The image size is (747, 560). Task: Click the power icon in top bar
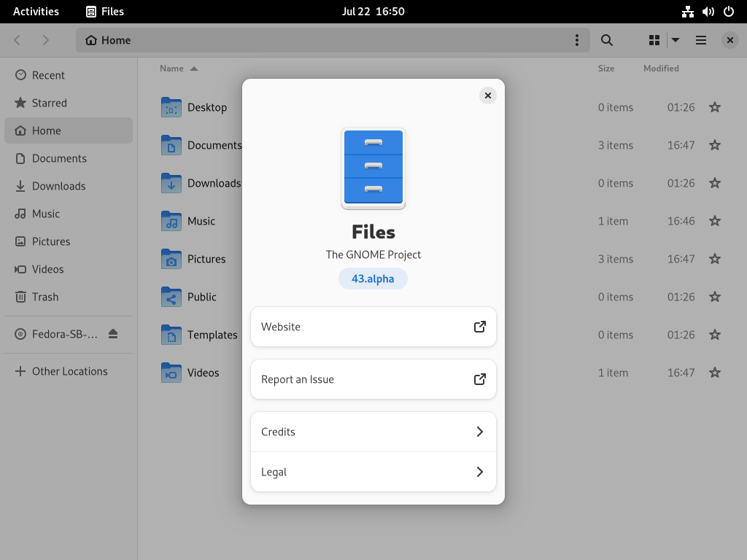[729, 12]
